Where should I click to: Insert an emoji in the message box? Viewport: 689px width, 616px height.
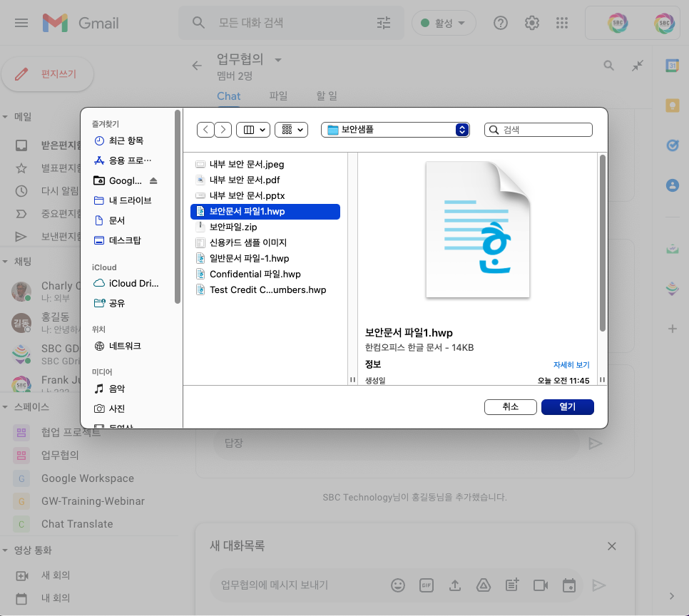coord(398,585)
